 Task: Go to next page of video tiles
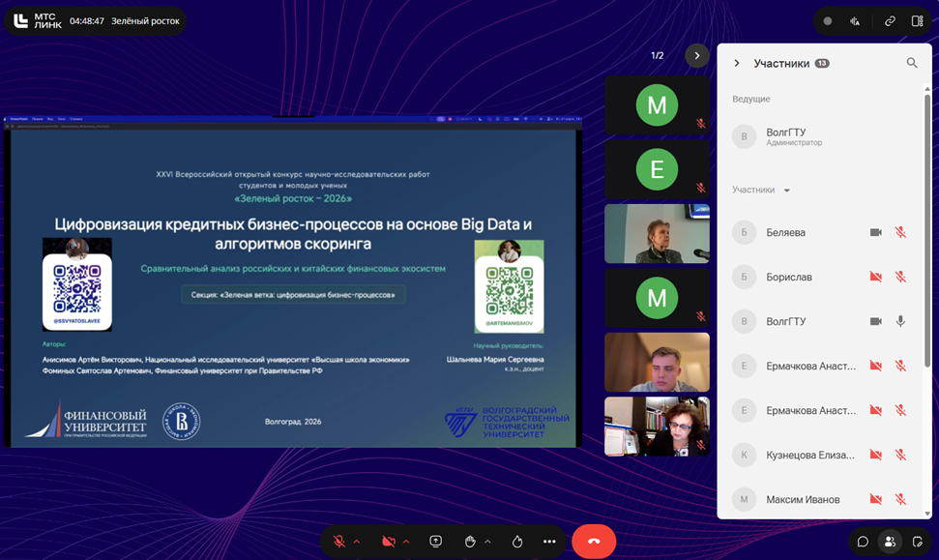point(696,55)
